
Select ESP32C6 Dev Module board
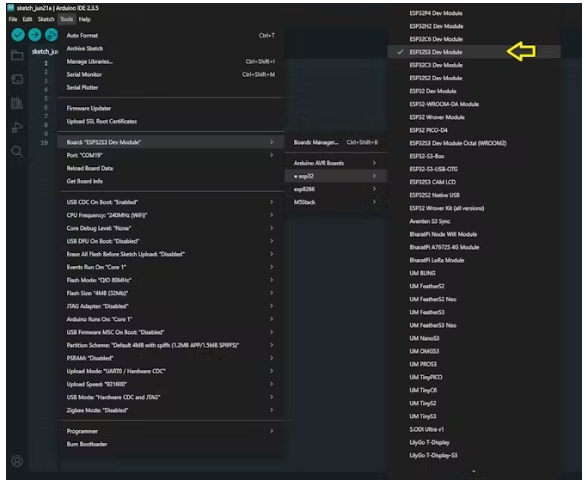pos(474,39)
